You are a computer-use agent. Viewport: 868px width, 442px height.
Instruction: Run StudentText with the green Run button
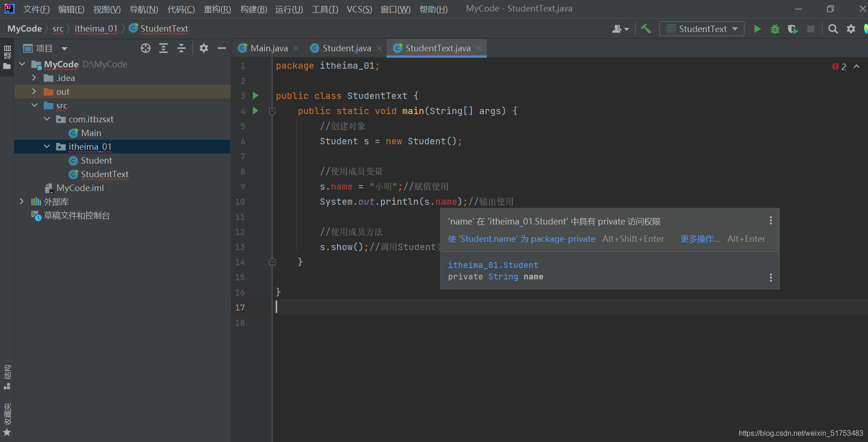coord(757,29)
